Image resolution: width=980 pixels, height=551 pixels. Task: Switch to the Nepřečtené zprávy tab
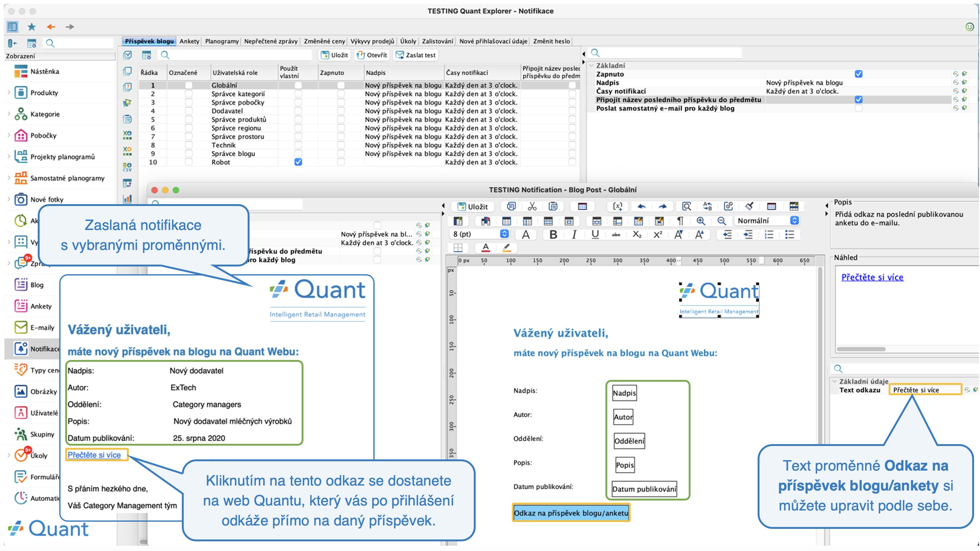(270, 41)
